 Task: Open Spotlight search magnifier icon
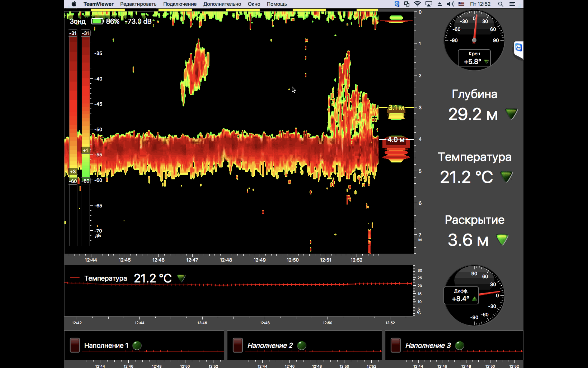pyautogui.click(x=501, y=4)
